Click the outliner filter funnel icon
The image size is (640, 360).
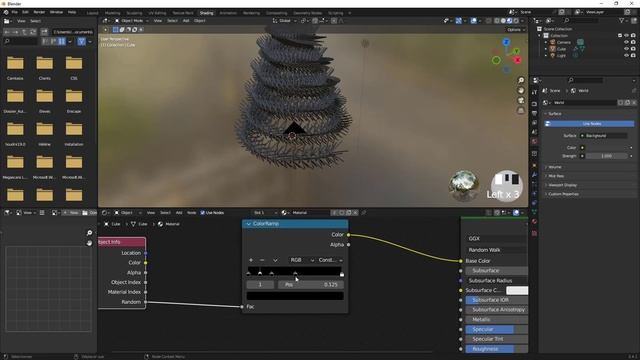(x=622, y=20)
